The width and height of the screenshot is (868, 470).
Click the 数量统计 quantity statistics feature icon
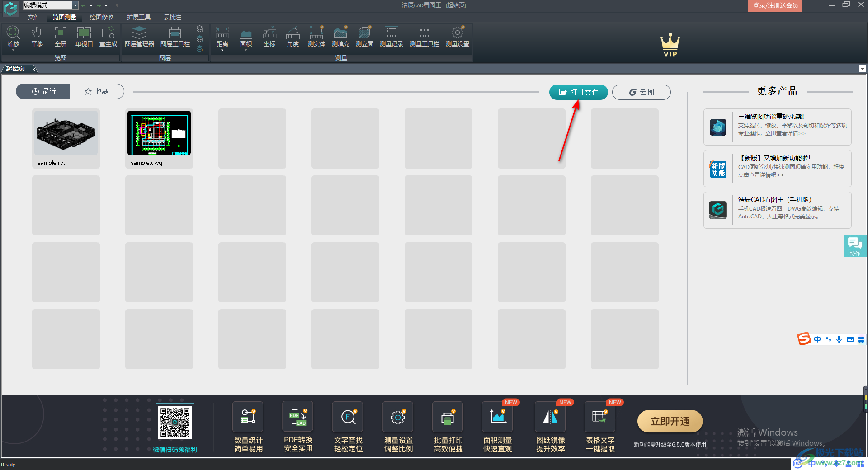click(248, 417)
